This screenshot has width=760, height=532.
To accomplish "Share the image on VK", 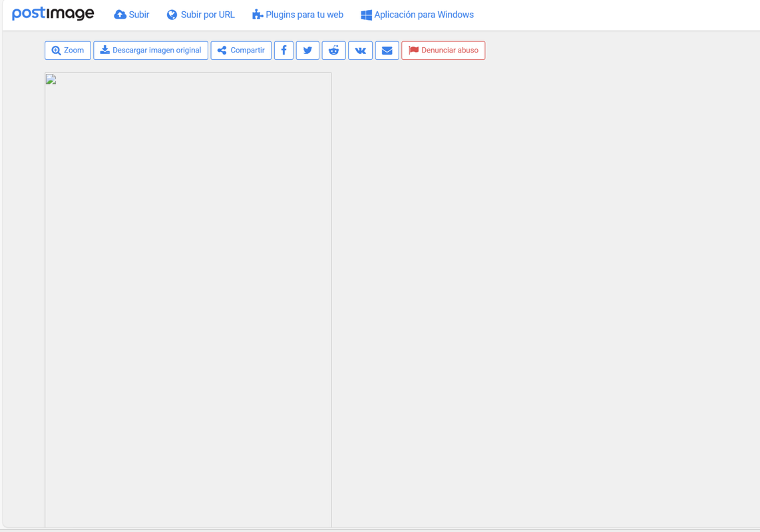I will [x=361, y=51].
